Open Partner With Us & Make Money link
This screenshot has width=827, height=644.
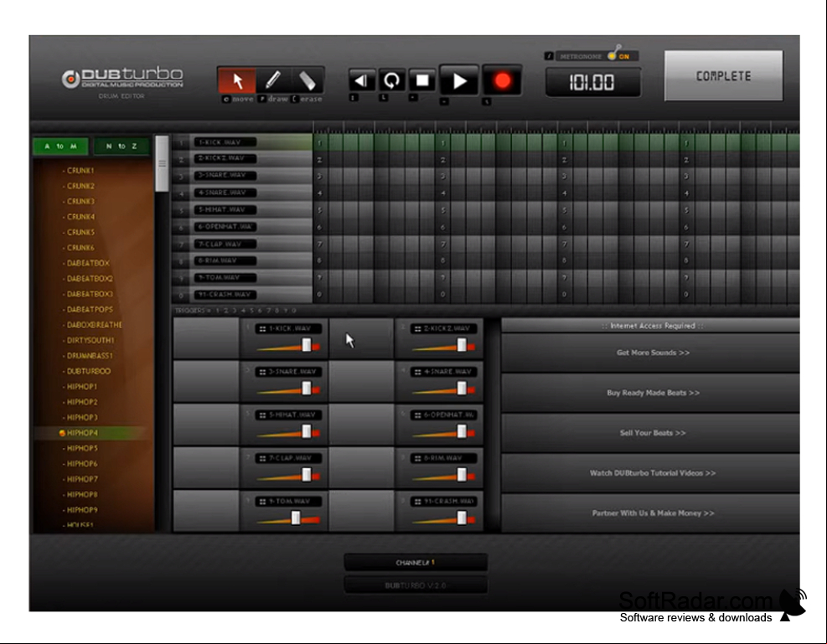[653, 513]
